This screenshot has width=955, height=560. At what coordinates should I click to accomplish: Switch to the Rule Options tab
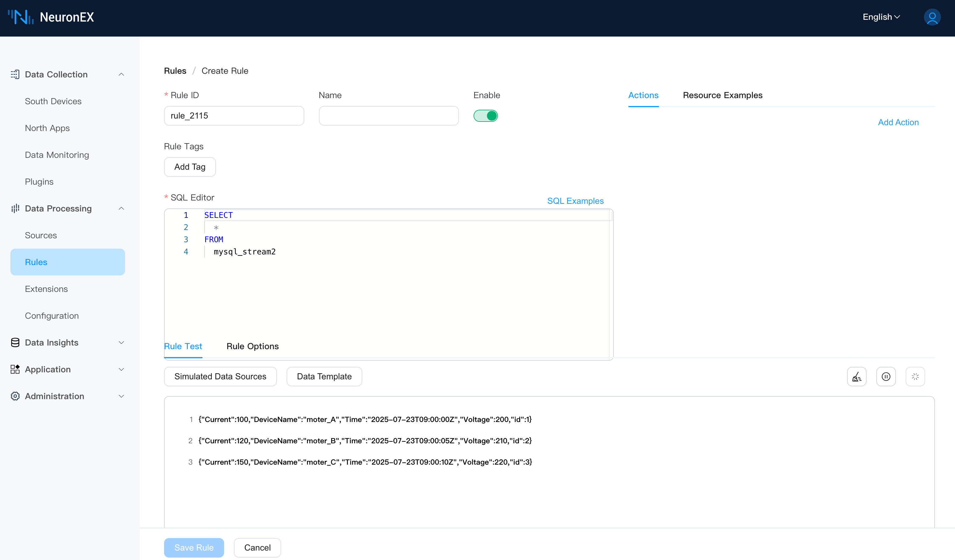252,346
